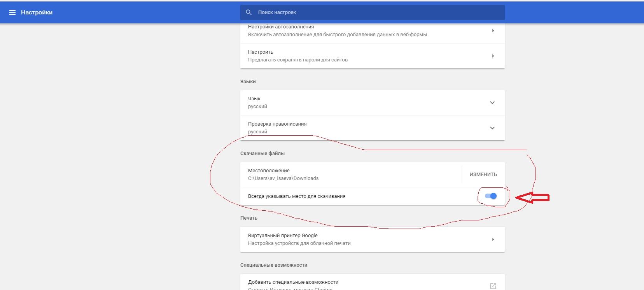644x290 pixels.
Task: Open the hamburger main menu icon
Action: click(x=12, y=12)
